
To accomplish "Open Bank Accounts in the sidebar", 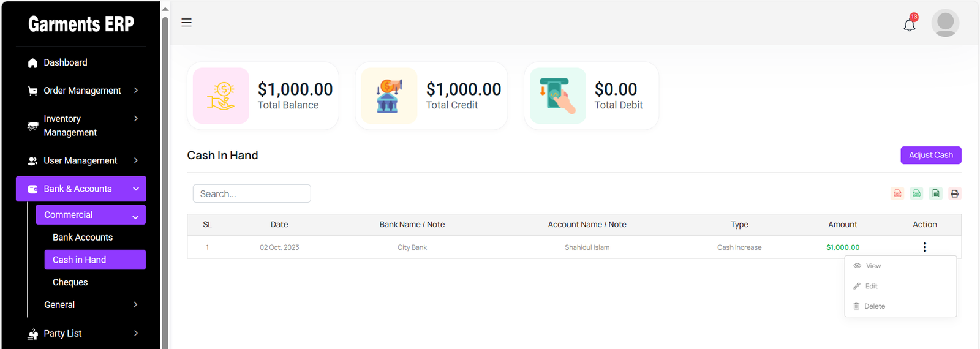I will [83, 237].
